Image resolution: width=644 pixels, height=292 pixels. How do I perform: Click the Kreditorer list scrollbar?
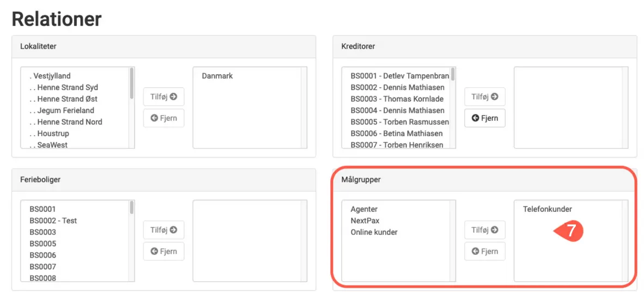coord(453,75)
